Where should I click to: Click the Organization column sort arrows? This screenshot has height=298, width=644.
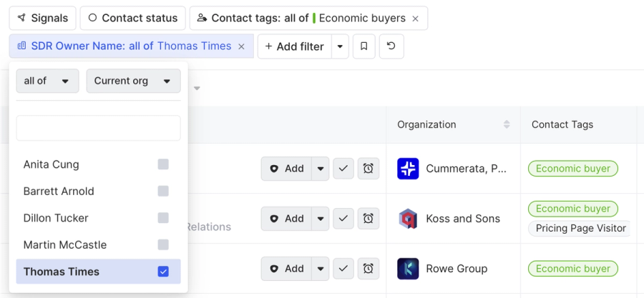click(507, 124)
